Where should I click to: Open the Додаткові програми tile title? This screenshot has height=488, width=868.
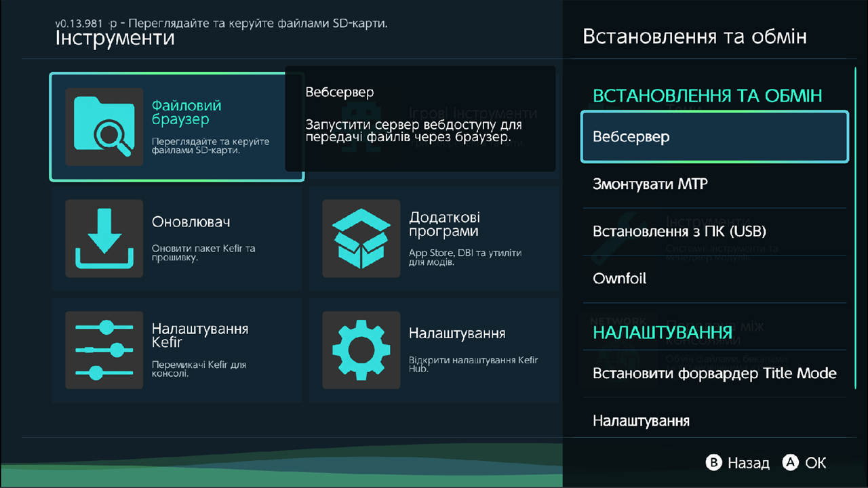pos(443,224)
